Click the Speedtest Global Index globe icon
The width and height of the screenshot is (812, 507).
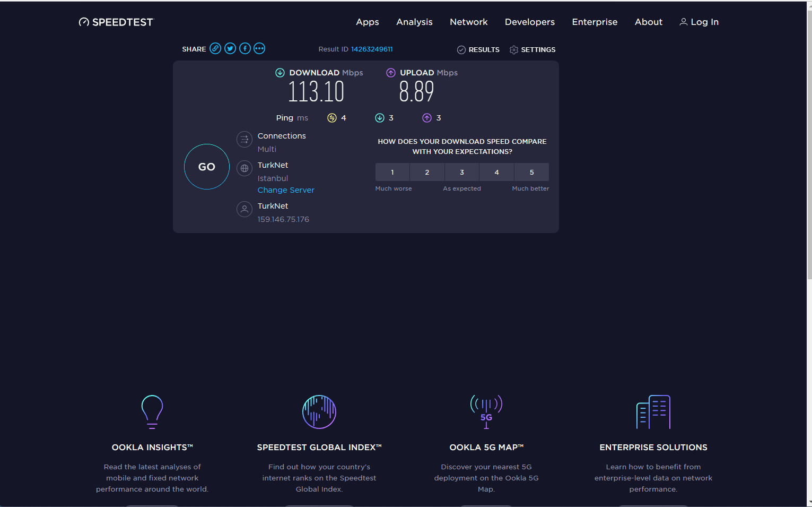click(319, 412)
